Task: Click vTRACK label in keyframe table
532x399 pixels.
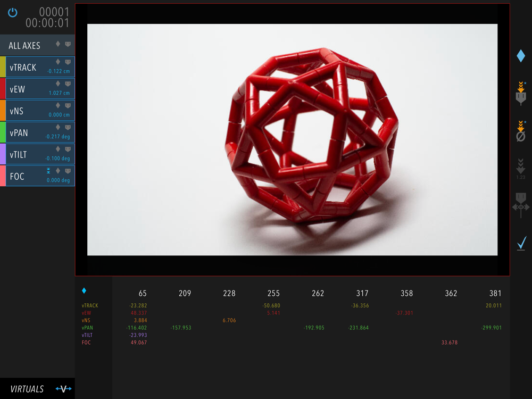Action: click(x=90, y=305)
